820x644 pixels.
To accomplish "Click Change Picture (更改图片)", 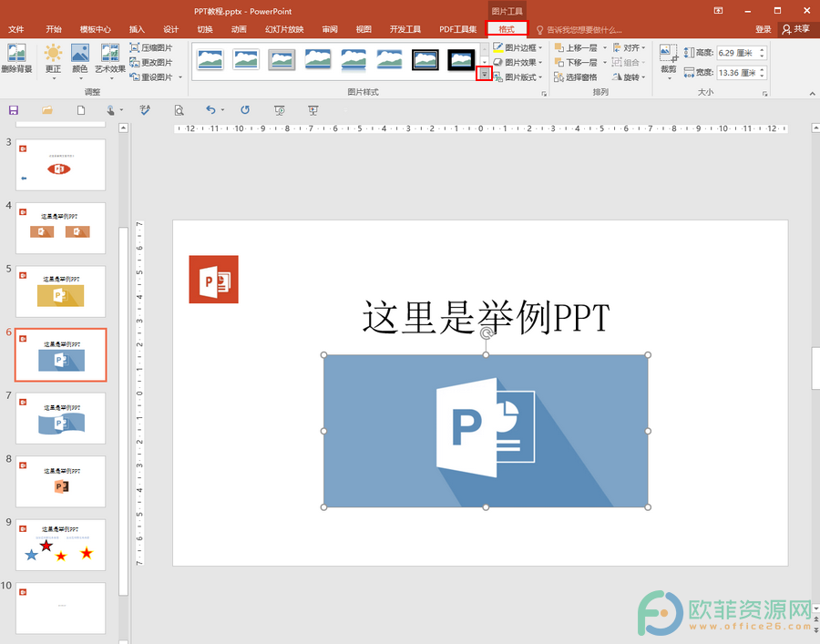I will [x=151, y=62].
